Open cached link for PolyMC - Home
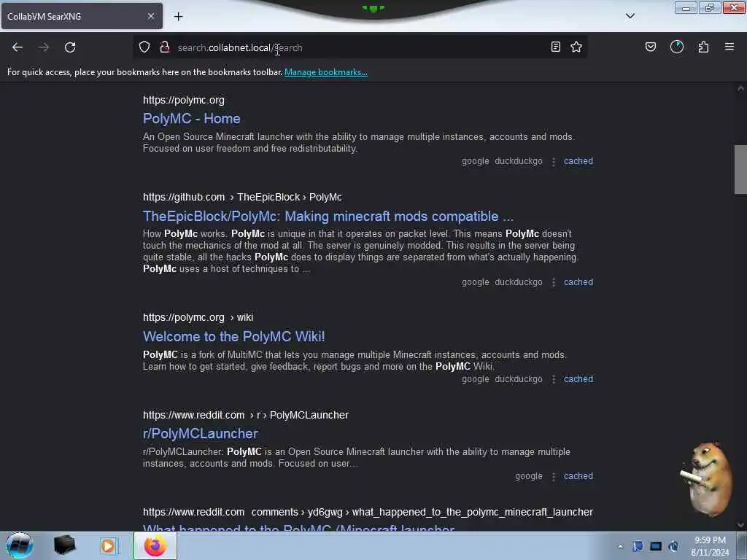 click(578, 161)
